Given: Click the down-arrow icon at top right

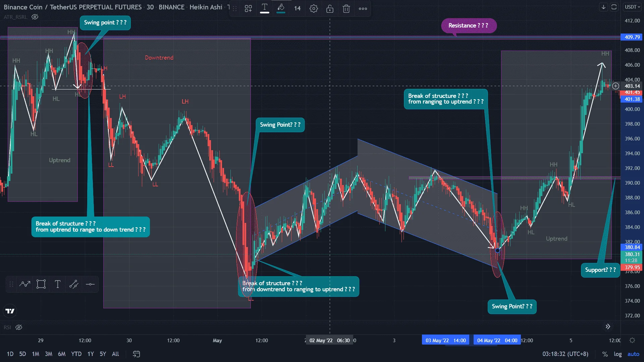Looking at the screenshot, I should pyautogui.click(x=603, y=7).
